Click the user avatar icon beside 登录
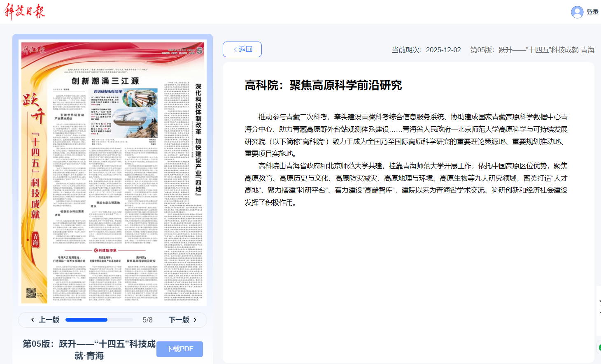601x364 pixels. [577, 12]
